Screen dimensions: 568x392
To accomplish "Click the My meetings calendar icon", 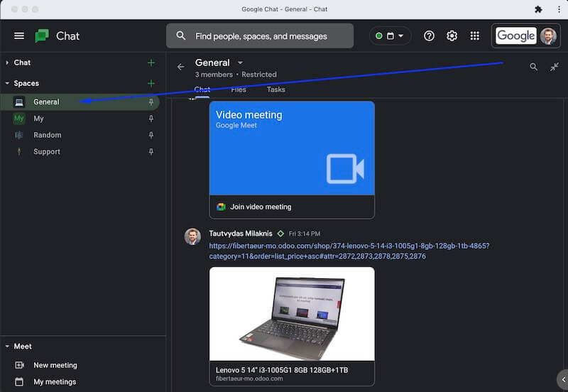I will [19, 381].
